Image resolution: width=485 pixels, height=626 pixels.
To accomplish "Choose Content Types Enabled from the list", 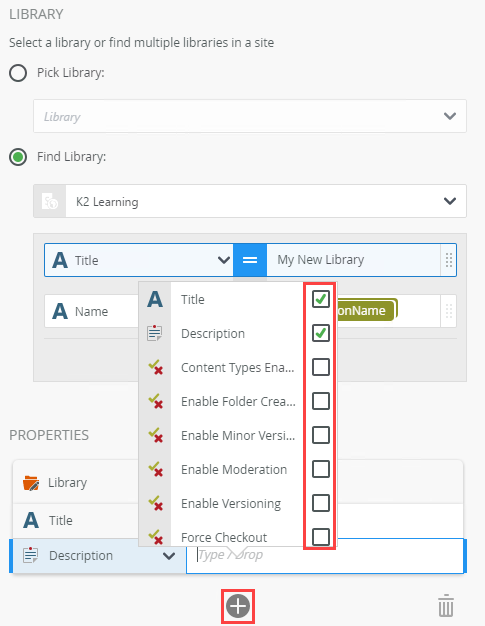I will (238, 367).
